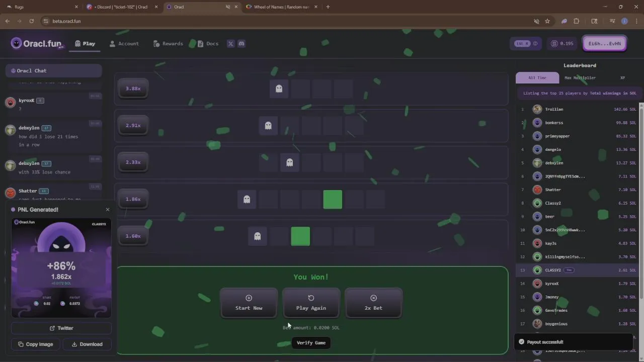This screenshot has height=362, width=644.
Task: Click the ghost tile in the 3.88x row
Action: point(279,89)
